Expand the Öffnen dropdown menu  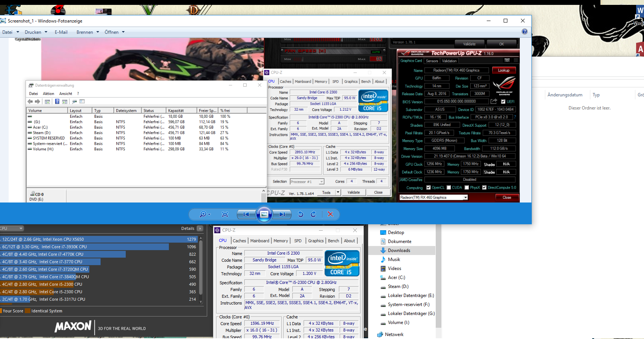[x=114, y=32]
